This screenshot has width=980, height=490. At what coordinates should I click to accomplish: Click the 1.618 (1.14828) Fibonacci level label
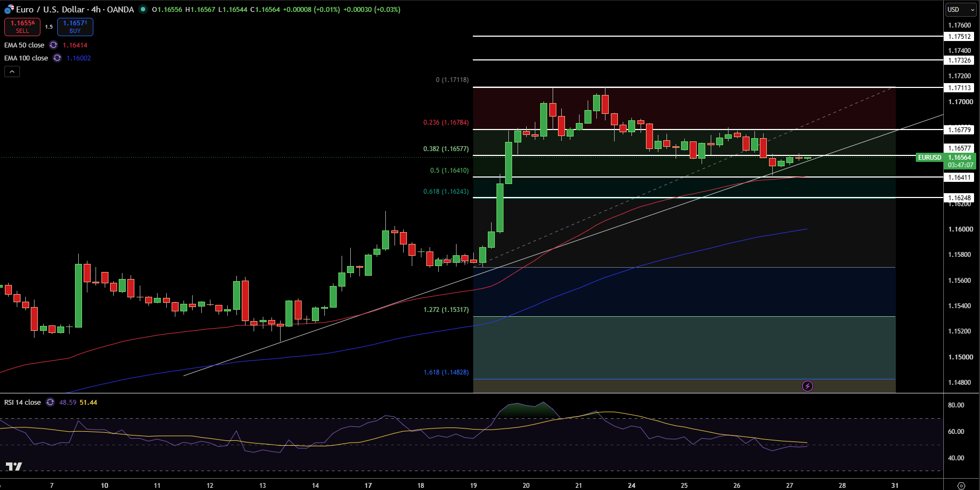click(x=446, y=372)
